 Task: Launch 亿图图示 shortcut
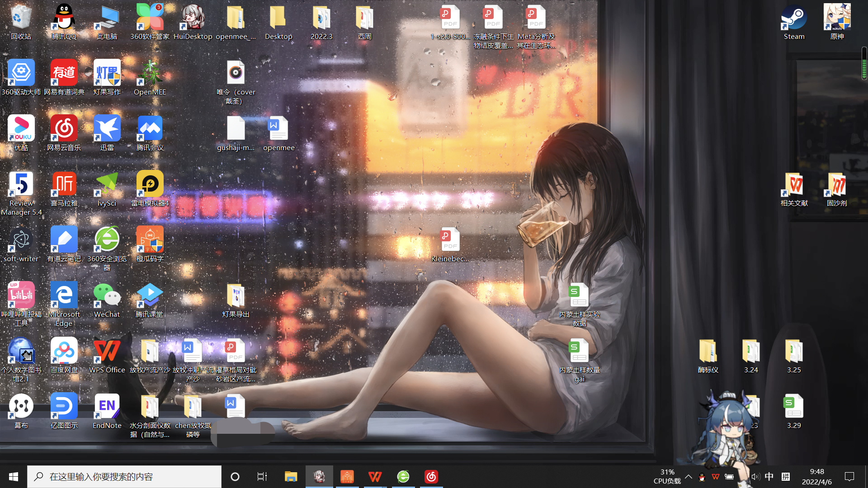click(x=64, y=411)
